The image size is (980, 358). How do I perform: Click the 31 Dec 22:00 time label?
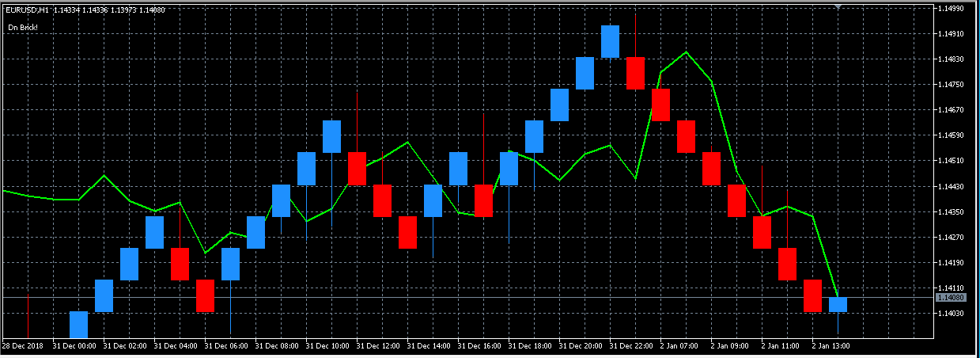click(x=631, y=346)
